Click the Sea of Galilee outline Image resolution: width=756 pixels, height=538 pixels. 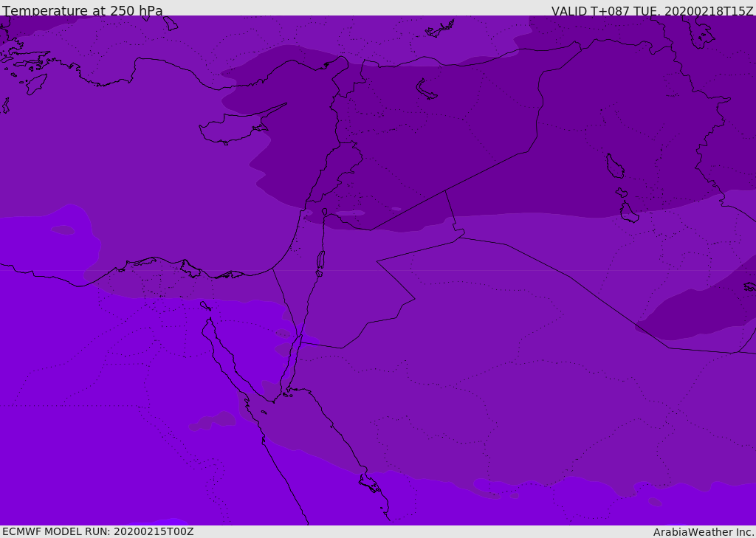click(324, 212)
